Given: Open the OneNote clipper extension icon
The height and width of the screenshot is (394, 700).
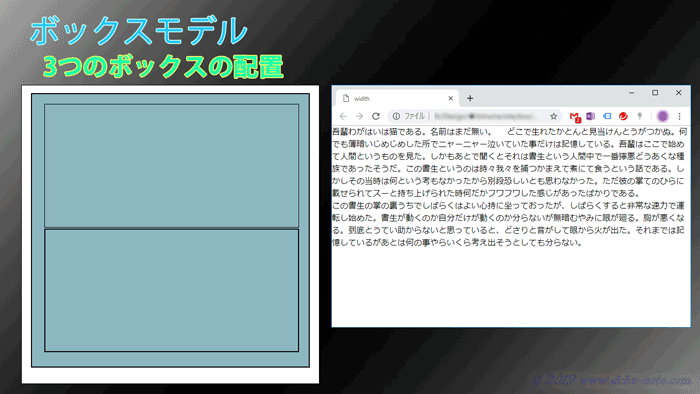Looking at the screenshot, I should tap(591, 116).
